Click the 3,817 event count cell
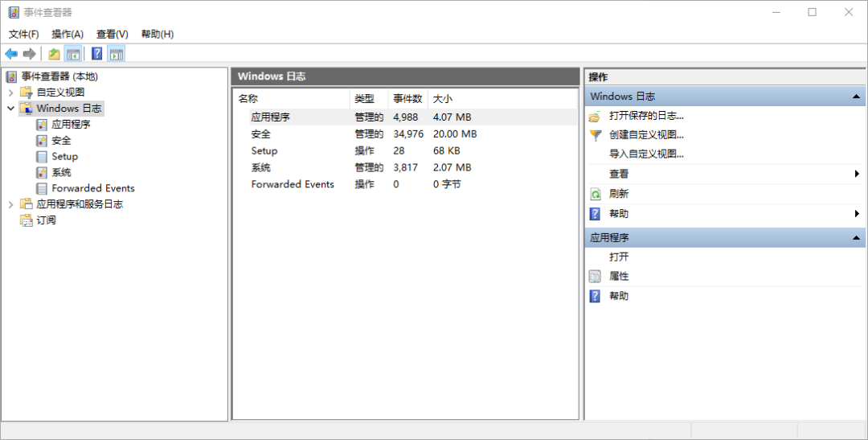 click(406, 167)
